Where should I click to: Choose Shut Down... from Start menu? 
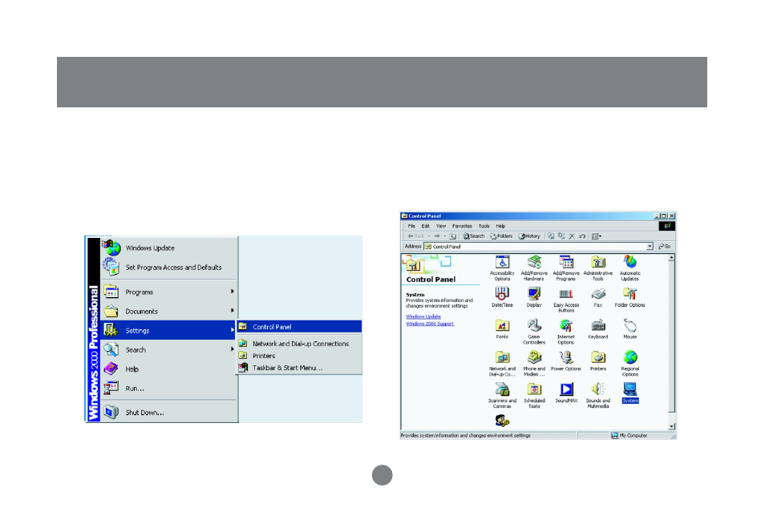pyautogui.click(x=169, y=413)
